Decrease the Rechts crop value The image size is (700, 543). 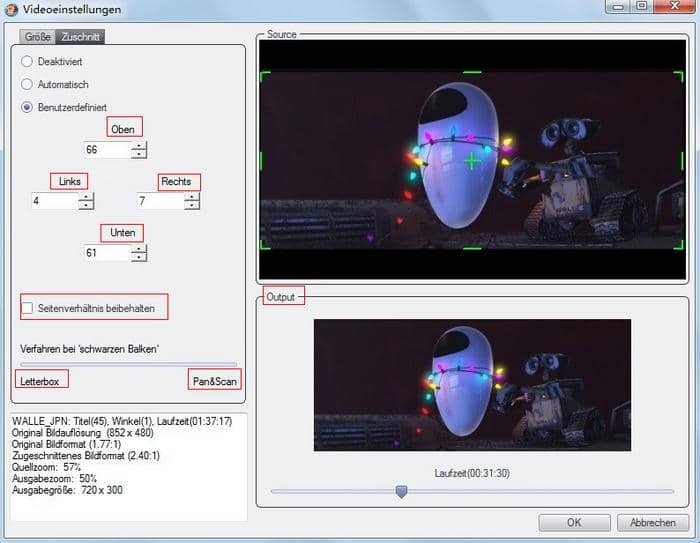(x=192, y=205)
